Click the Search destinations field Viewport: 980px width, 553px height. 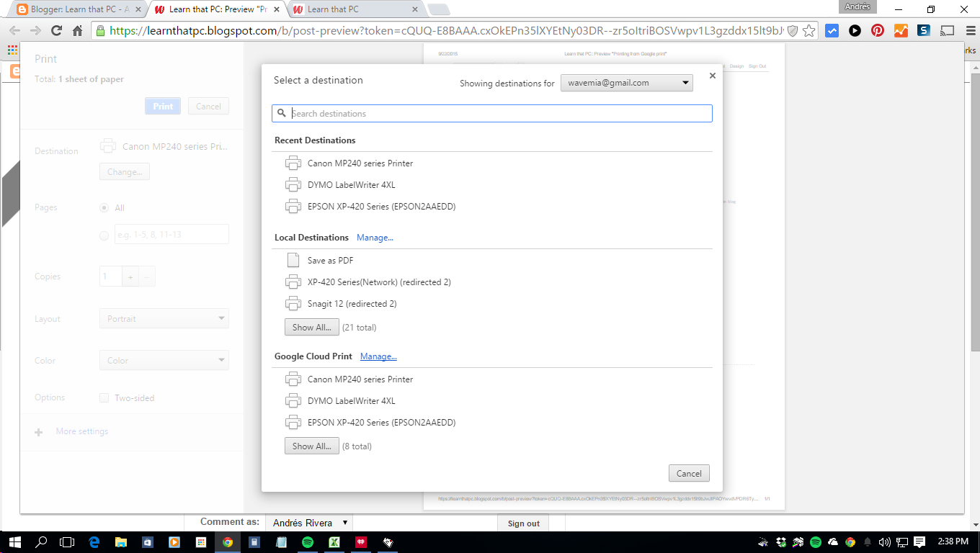pos(492,113)
